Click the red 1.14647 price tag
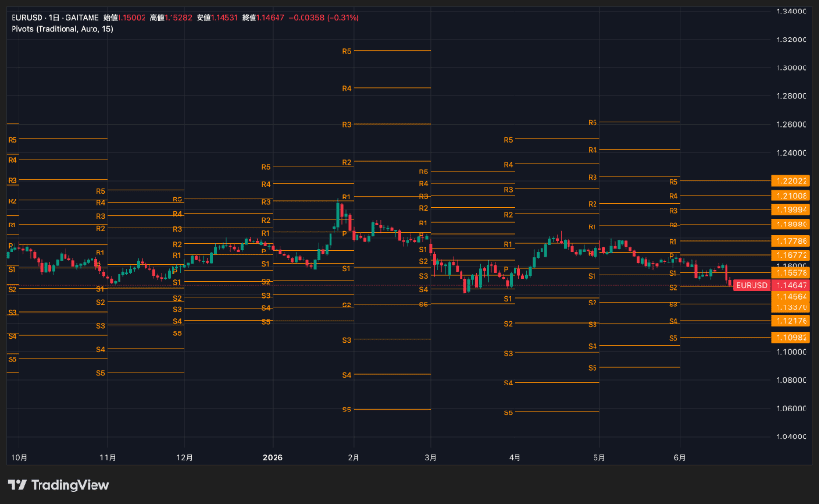Viewport: 819px width, 504px height. pyautogui.click(x=791, y=285)
